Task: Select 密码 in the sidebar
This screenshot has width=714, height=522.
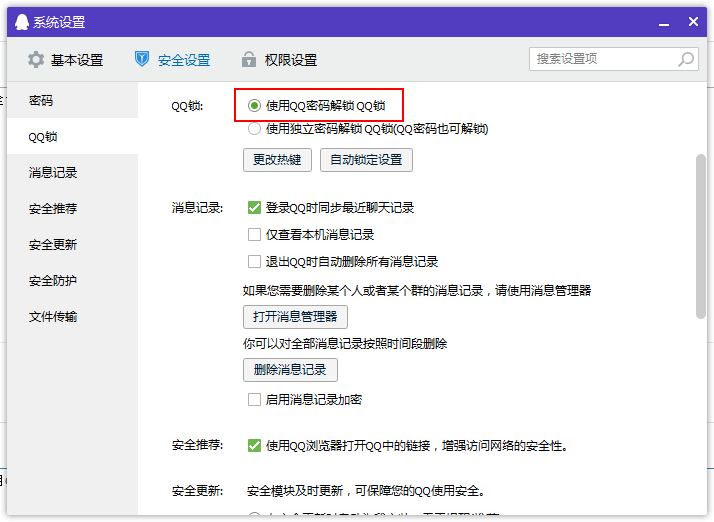Action: [x=72, y=100]
